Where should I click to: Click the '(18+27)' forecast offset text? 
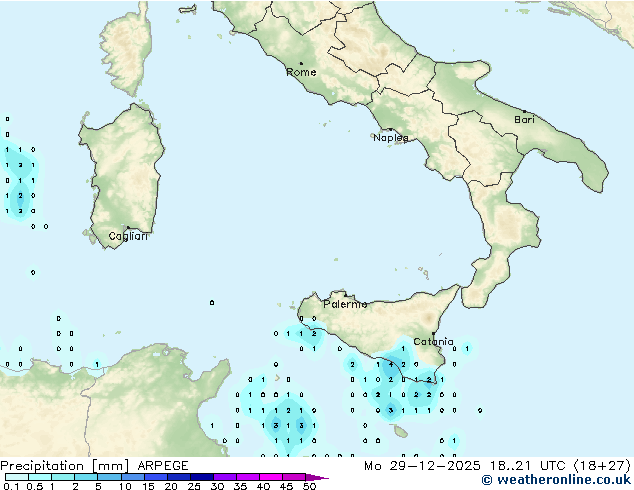coord(602,466)
